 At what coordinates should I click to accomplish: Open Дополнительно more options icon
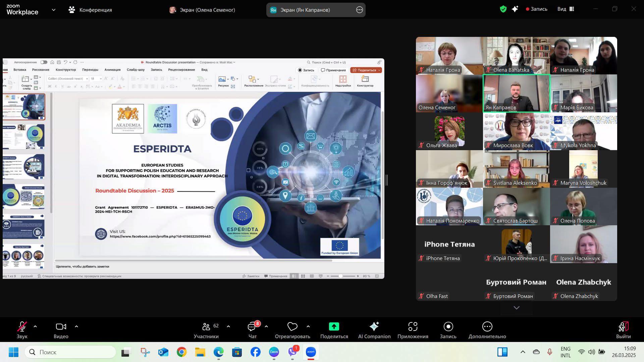pyautogui.click(x=487, y=326)
